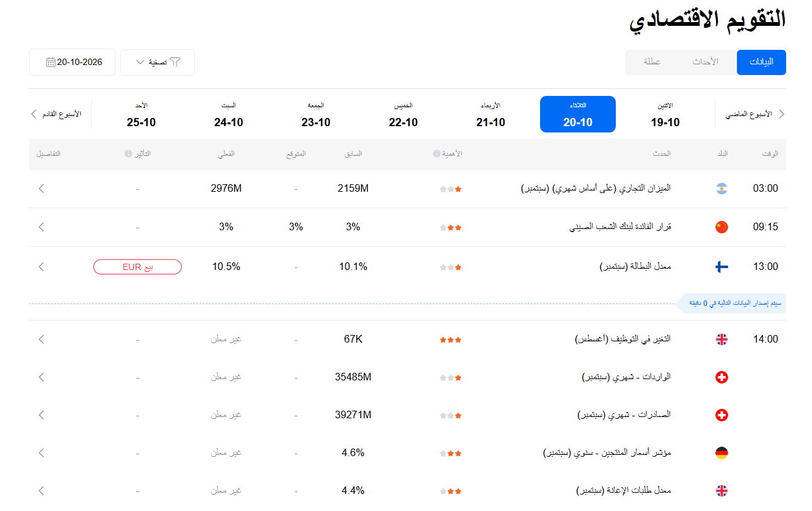Viewport: 812px width, 511px height.
Task: Click the 10.5% actual unemployment value
Action: (227, 267)
